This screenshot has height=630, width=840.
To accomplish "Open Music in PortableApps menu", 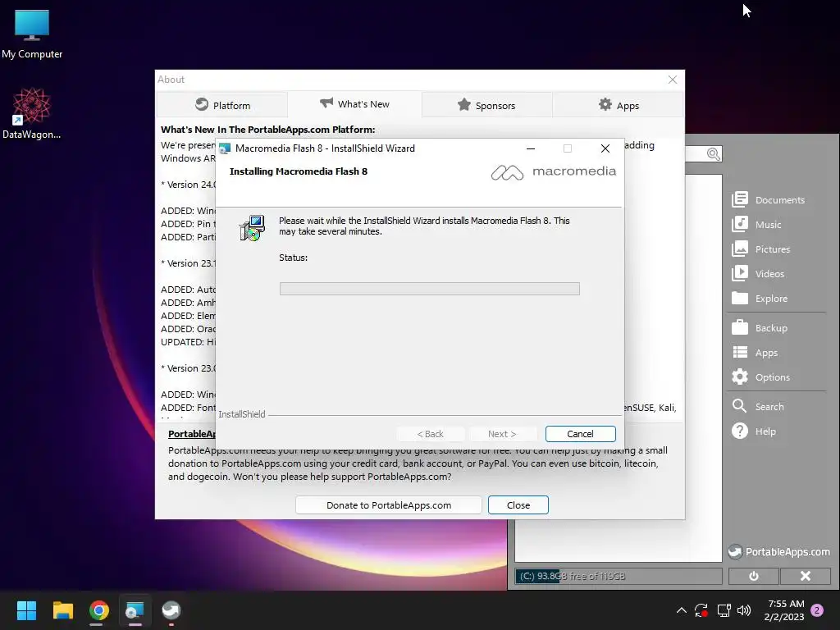I will 756,225.
